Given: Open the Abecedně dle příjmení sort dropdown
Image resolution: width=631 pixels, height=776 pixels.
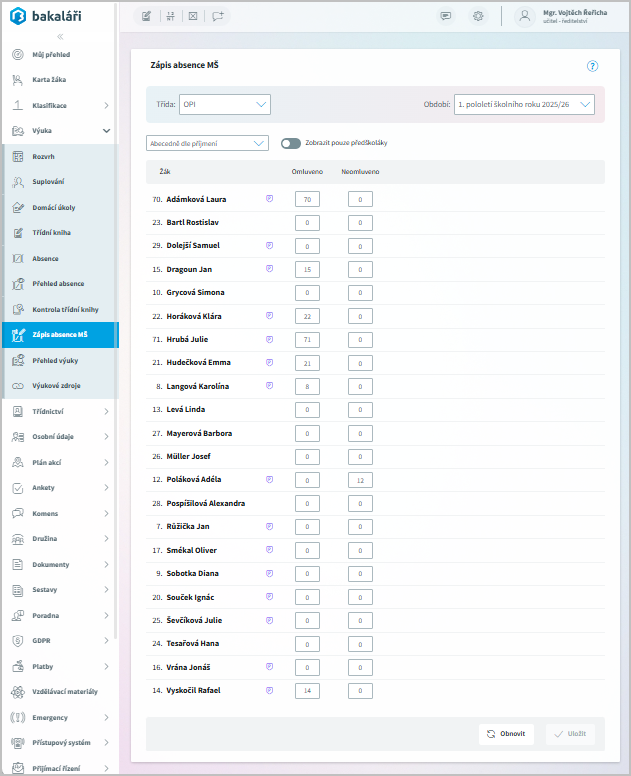Looking at the screenshot, I should point(207,143).
